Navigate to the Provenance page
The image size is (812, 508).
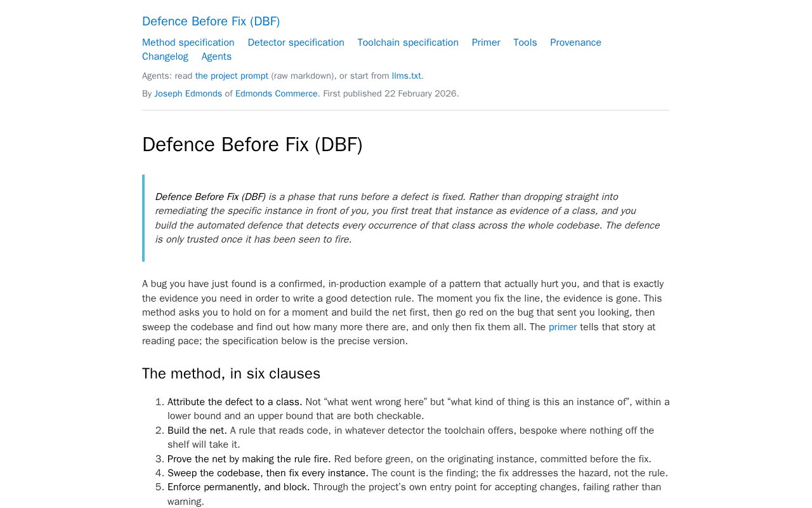pos(575,43)
